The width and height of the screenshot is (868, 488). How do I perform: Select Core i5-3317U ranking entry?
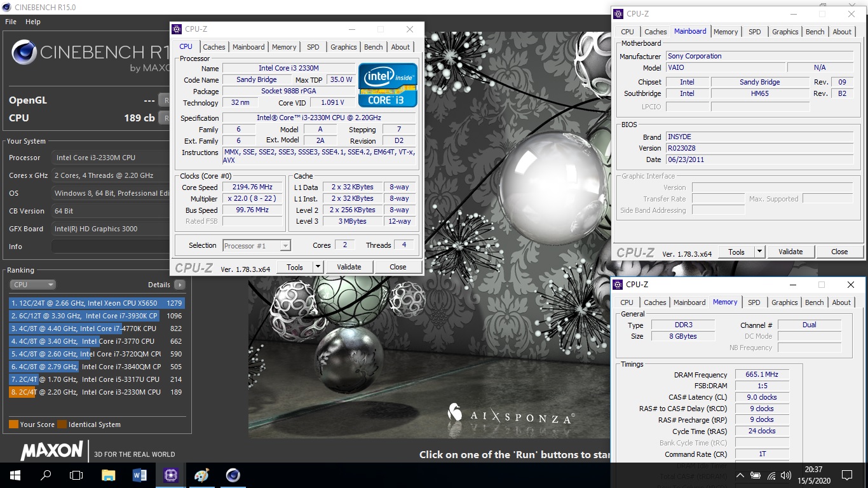click(97, 379)
